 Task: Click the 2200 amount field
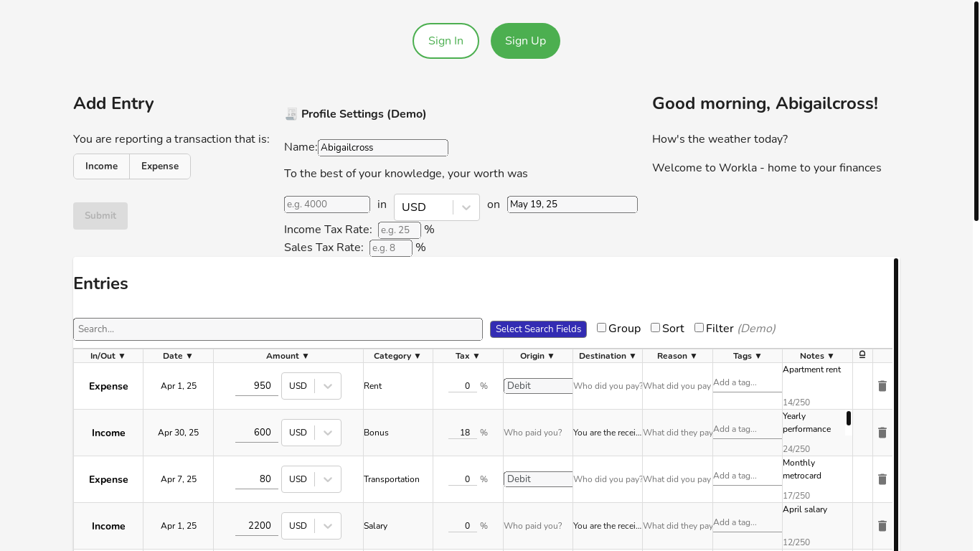pos(257,526)
